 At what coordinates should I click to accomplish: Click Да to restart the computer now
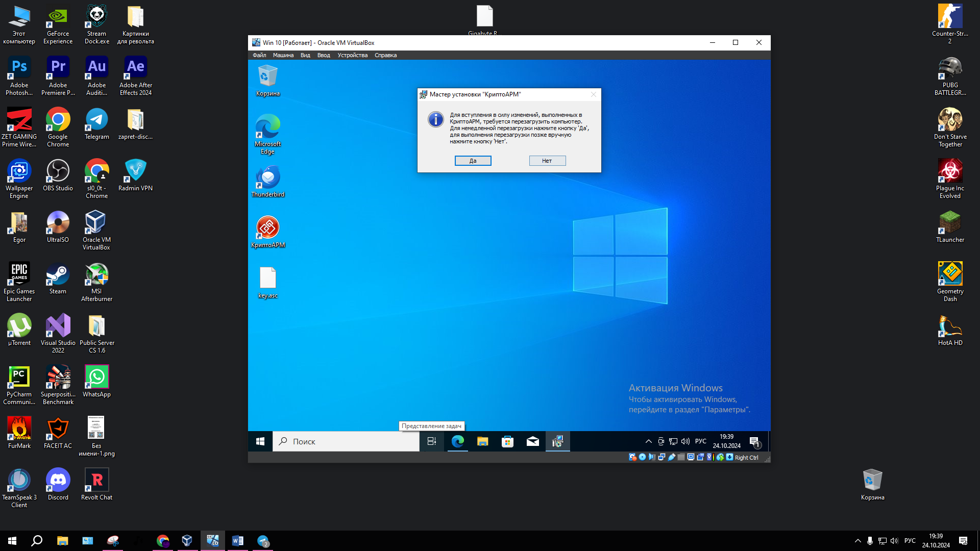click(x=473, y=161)
